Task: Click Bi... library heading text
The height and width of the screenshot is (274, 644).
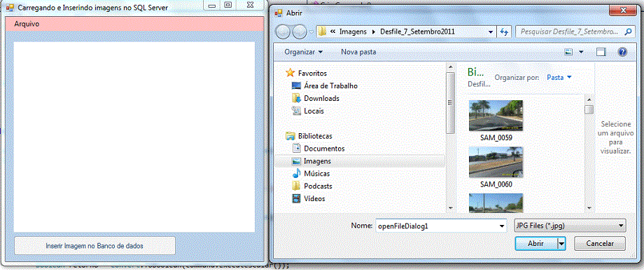Action: tap(475, 72)
